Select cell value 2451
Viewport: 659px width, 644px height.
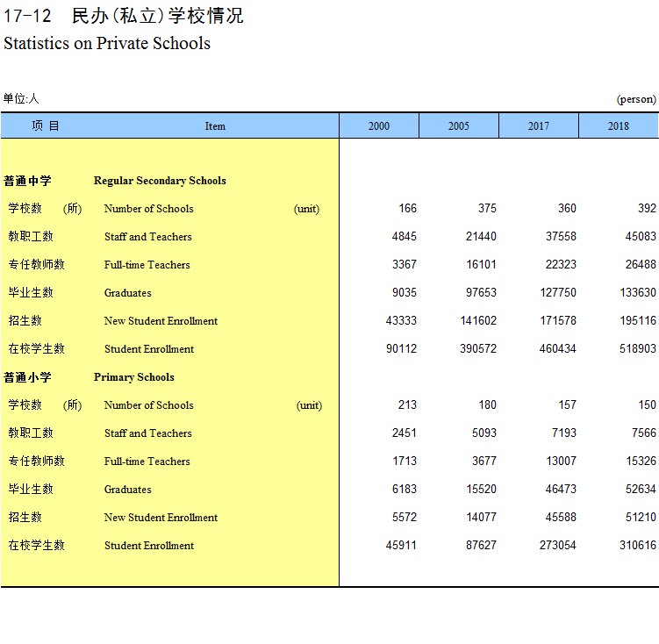click(405, 433)
